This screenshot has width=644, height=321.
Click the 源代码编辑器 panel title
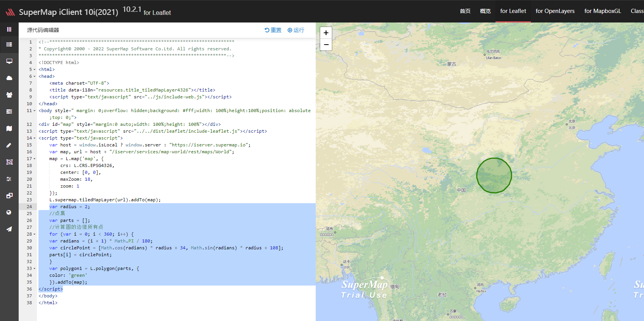coord(43,30)
